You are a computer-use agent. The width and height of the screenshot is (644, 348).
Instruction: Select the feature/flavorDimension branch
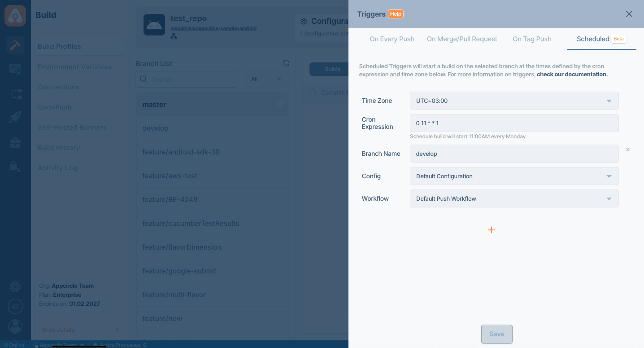click(212, 247)
